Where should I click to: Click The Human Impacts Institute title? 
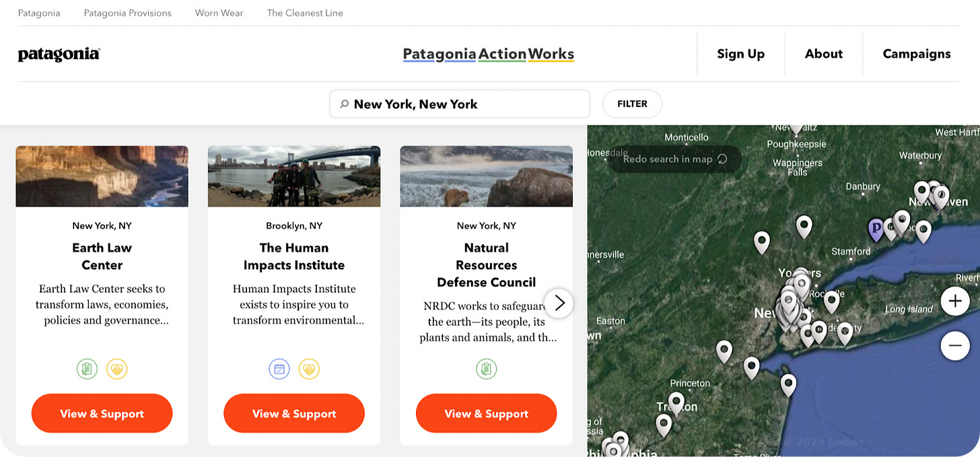(x=294, y=256)
